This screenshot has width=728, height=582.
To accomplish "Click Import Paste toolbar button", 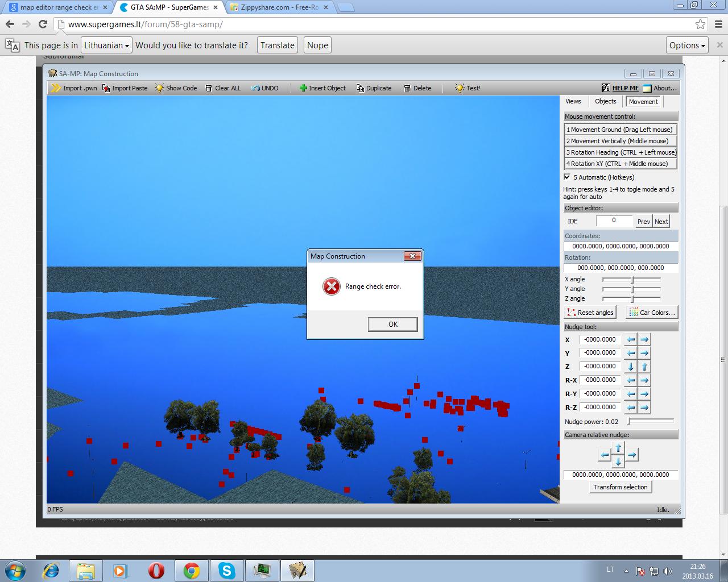I will tap(125, 88).
